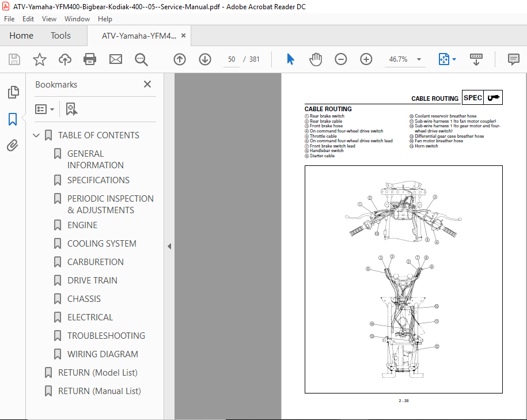The image size is (527, 420).
Task: Click the Fit page scrolling icon
Action: tap(444, 59)
